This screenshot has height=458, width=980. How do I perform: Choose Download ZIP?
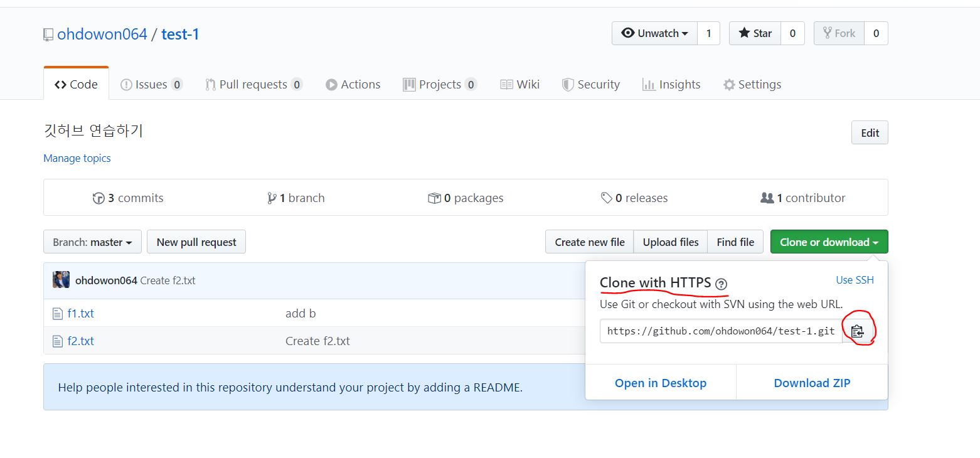coord(812,383)
